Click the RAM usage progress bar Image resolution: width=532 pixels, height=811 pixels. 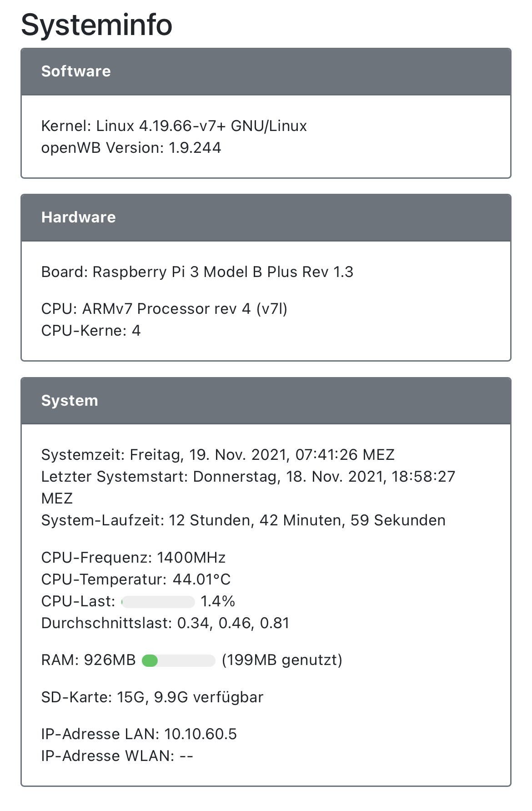point(178,660)
